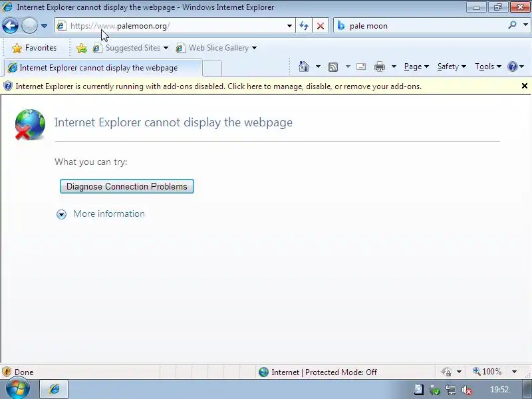This screenshot has width=532, height=399.
Task: Click the RSS feeds icon
Action: tap(333, 67)
